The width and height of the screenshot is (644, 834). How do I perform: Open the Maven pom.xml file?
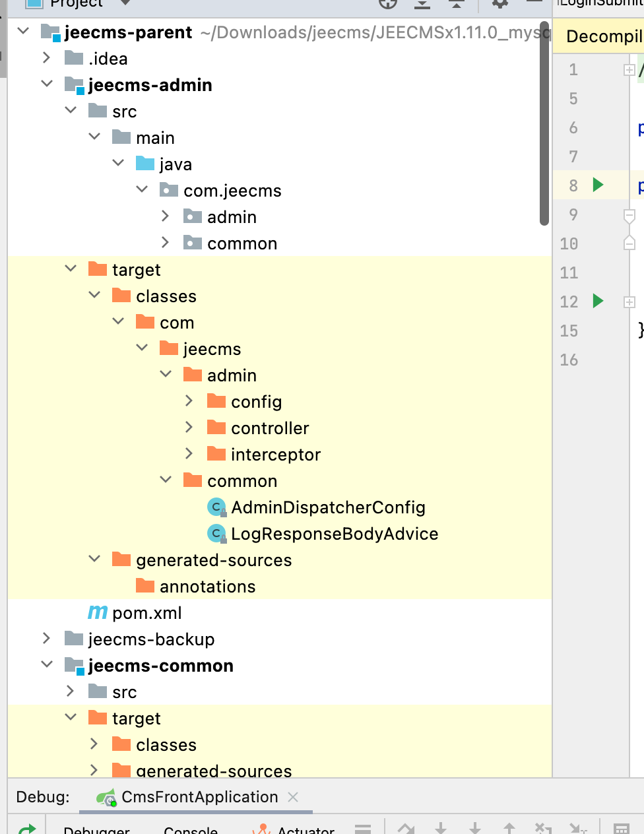tap(146, 613)
